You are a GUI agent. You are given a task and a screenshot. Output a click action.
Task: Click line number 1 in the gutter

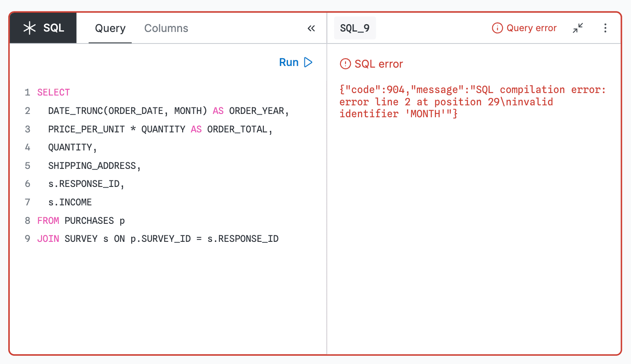point(27,93)
